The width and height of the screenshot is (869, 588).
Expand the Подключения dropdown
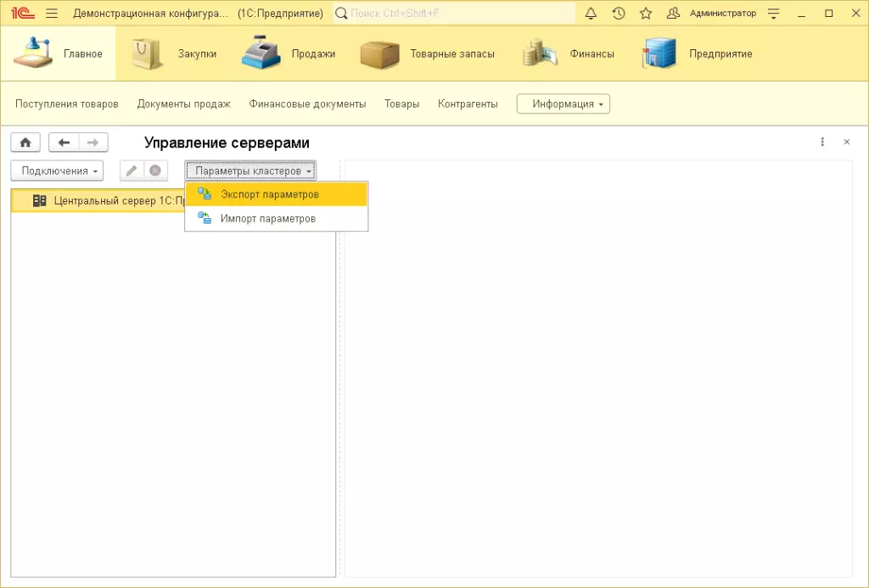click(57, 171)
